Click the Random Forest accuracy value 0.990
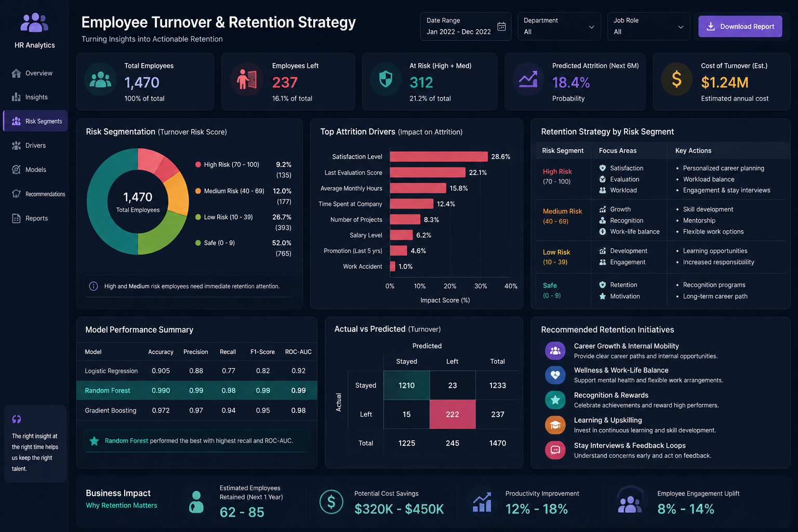Image resolution: width=798 pixels, height=532 pixels. pyautogui.click(x=161, y=391)
